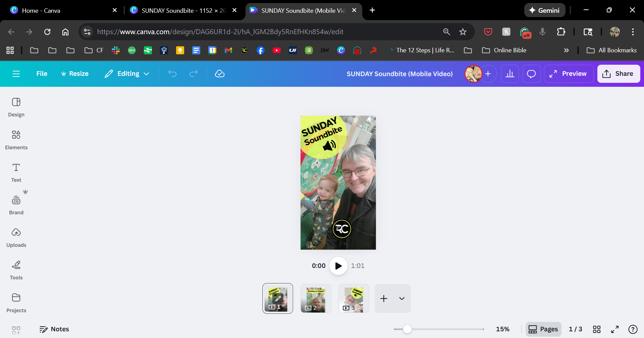Click the cloud save status icon
The width and height of the screenshot is (644, 338).
[x=220, y=74]
